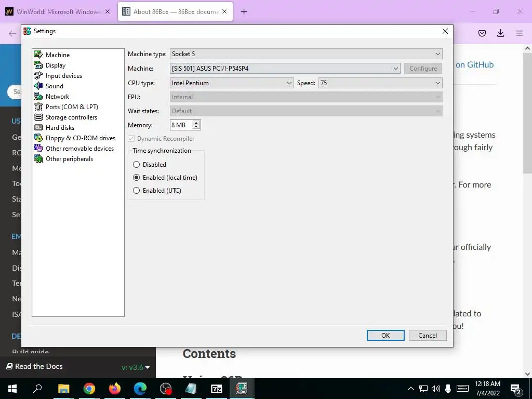Cancel the Settings dialog
The image size is (532, 399).
click(x=428, y=335)
